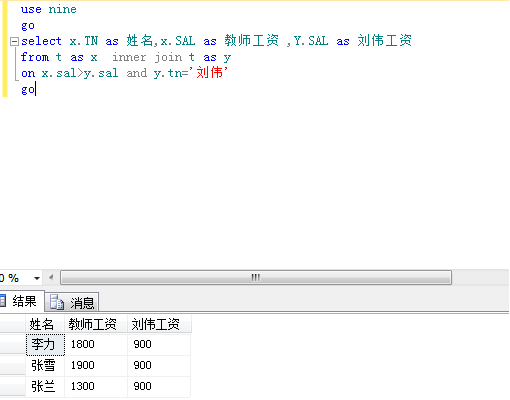This screenshot has height=400, width=510.
Task: Click the 1900 salary cell
Action: (x=96, y=366)
